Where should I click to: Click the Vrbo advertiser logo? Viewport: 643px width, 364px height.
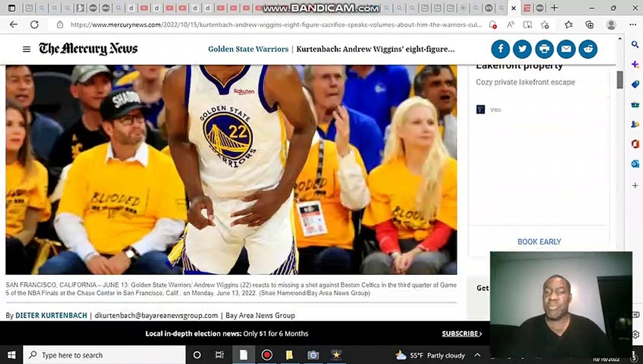481,109
